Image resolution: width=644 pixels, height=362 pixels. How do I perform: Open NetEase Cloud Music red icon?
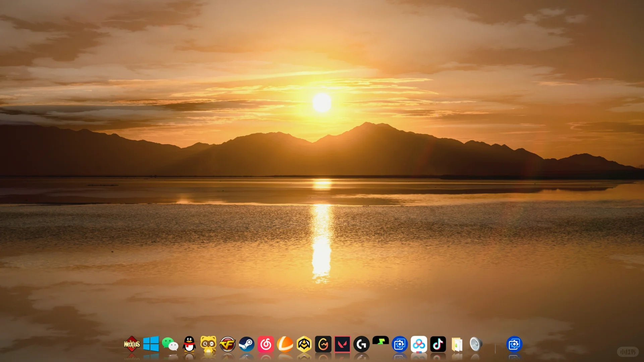point(266,344)
